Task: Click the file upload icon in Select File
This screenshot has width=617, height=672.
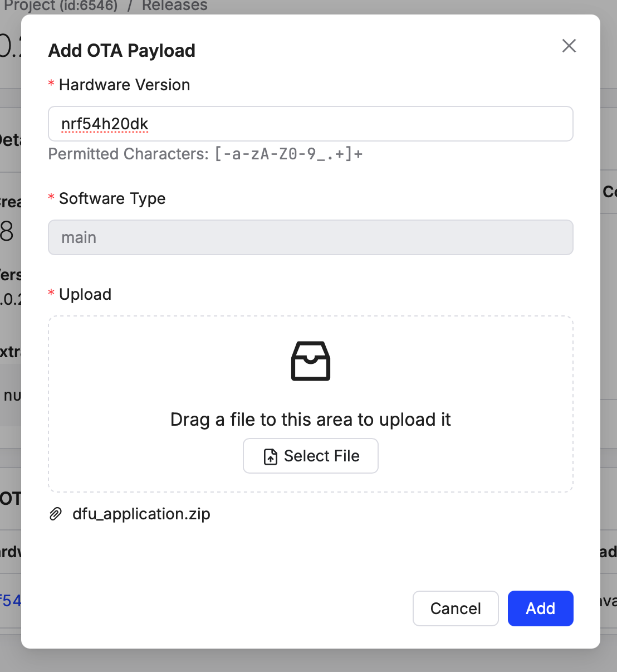Action: coord(271,456)
